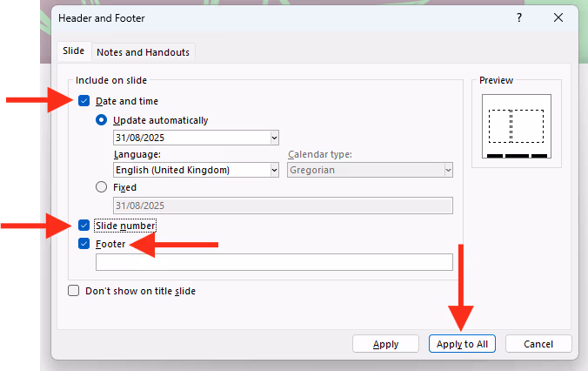This screenshot has width=588, height=371.
Task: Close the Header and Footer dialog
Action: (x=558, y=17)
